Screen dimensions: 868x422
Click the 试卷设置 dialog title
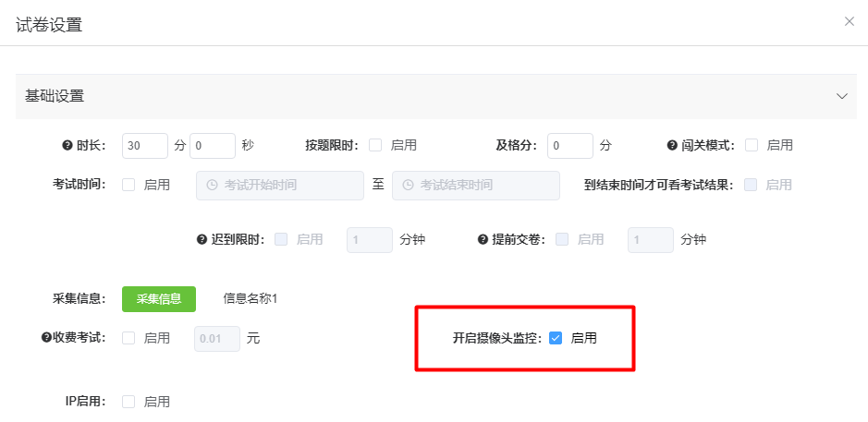49,25
